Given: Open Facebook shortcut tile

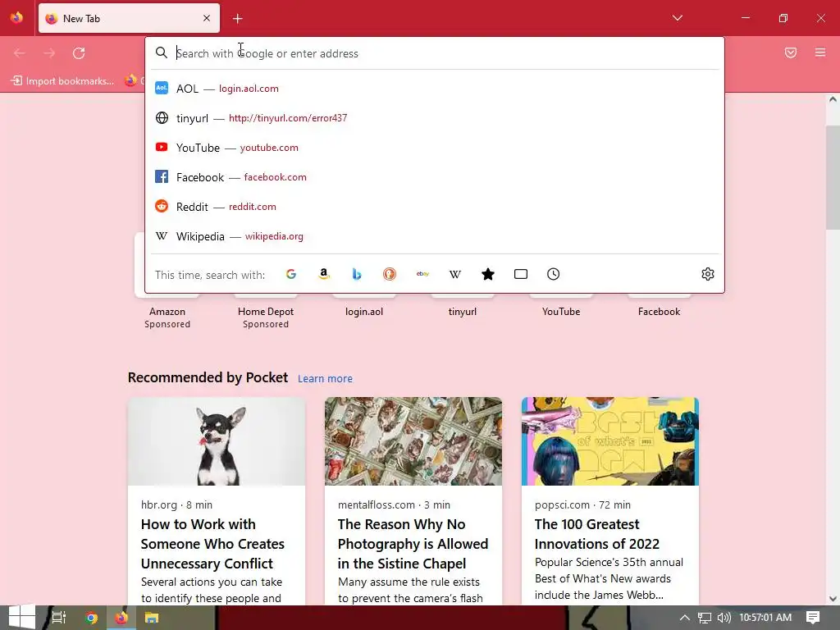Looking at the screenshot, I should [659, 311].
